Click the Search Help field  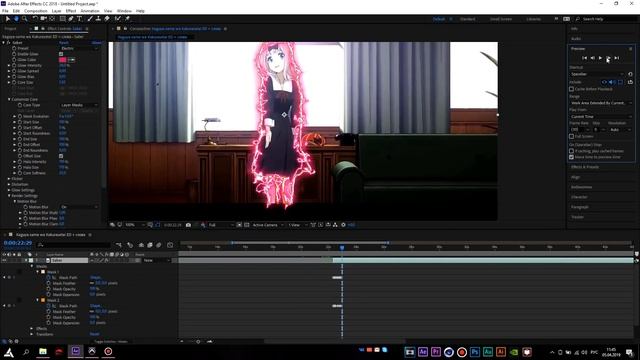(606, 19)
